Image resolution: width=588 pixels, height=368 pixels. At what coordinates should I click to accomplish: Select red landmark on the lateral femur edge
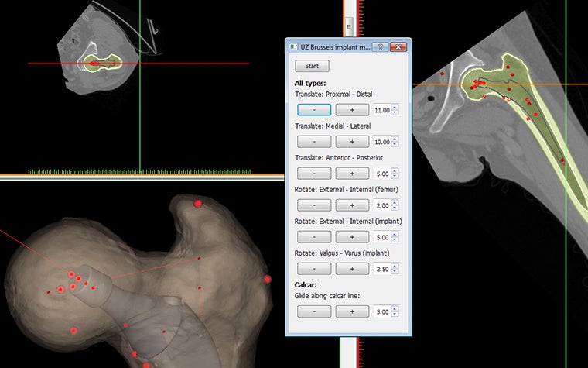[268, 279]
